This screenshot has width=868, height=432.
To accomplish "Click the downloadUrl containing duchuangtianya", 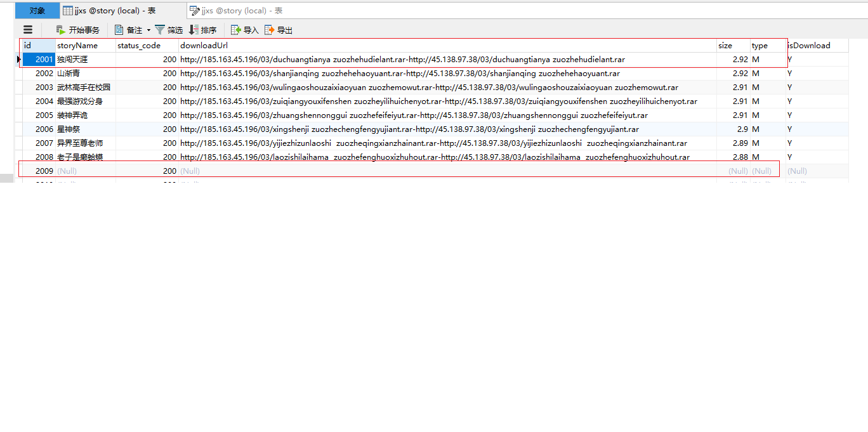I will [x=447, y=59].
